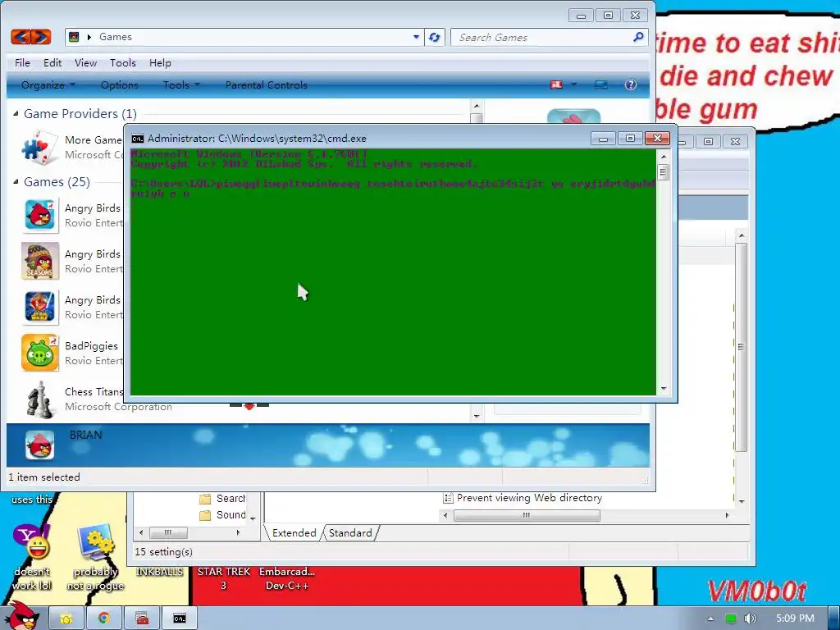Click the Games folder icon in address bar
Image resolution: width=840 pixels, height=630 pixels.
pyautogui.click(x=75, y=37)
